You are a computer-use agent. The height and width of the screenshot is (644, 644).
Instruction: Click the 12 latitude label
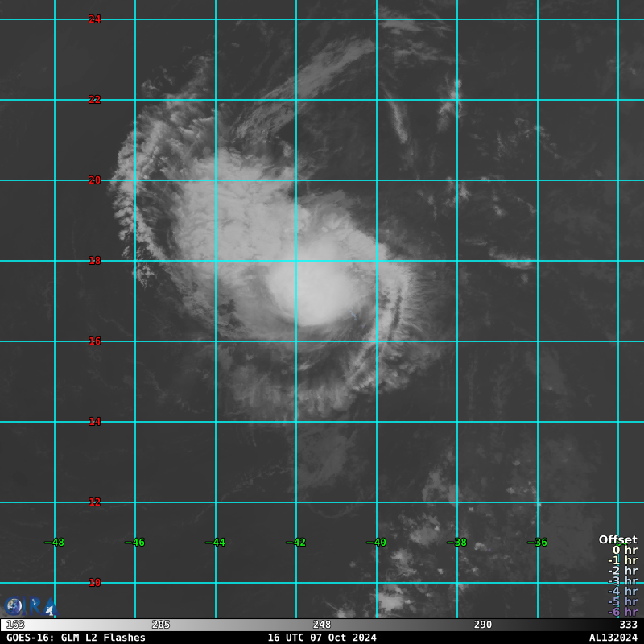coord(94,502)
